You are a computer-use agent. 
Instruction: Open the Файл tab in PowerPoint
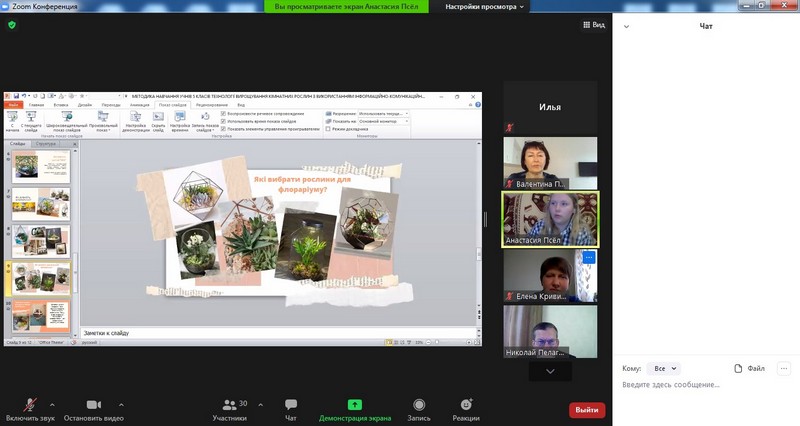tap(12, 105)
